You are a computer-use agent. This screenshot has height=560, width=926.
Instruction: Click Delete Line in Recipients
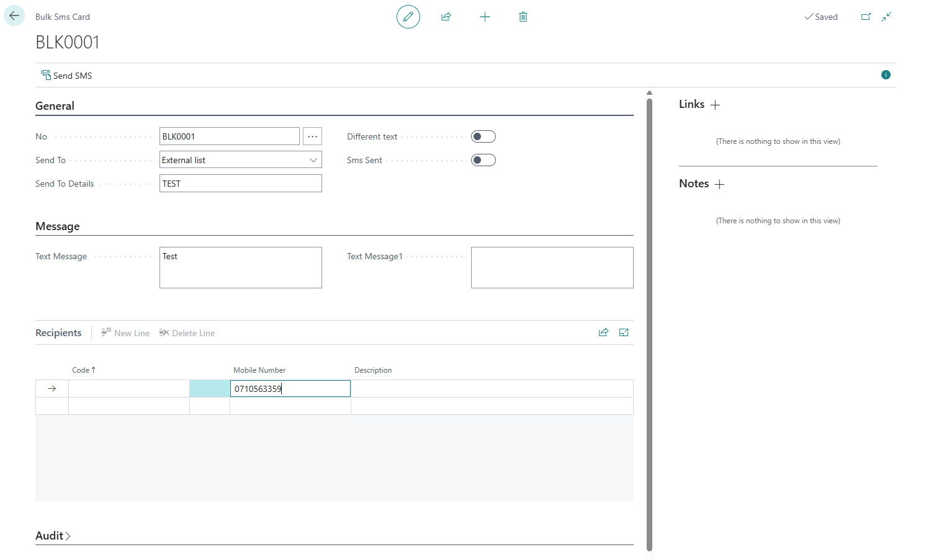point(187,333)
